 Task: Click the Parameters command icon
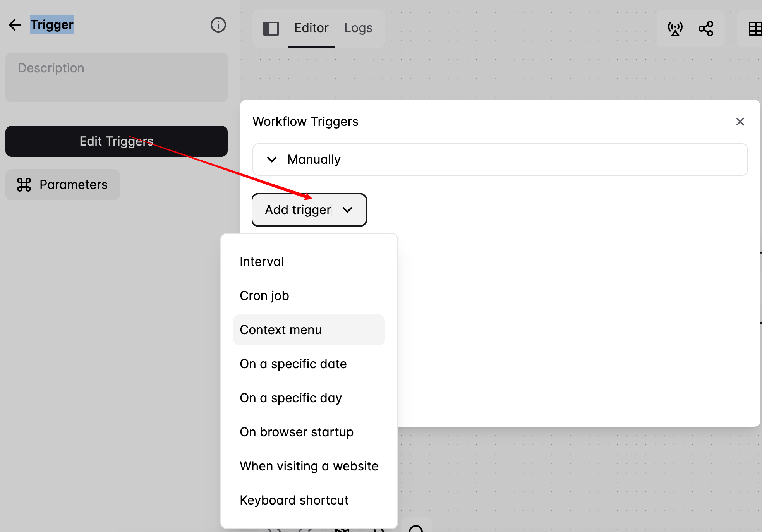click(x=24, y=185)
